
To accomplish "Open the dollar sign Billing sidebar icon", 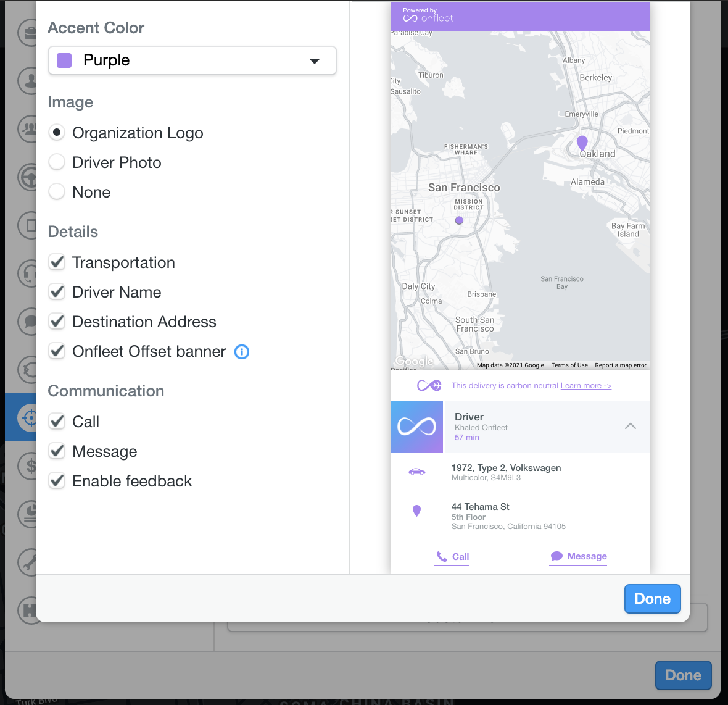I will [x=28, y=466].
